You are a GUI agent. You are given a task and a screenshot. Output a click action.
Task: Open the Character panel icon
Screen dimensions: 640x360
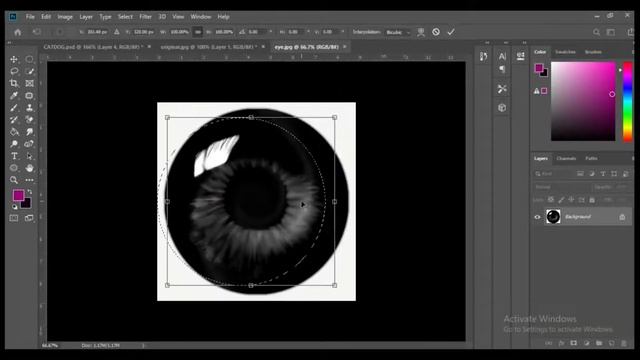(x=502, y=56)
